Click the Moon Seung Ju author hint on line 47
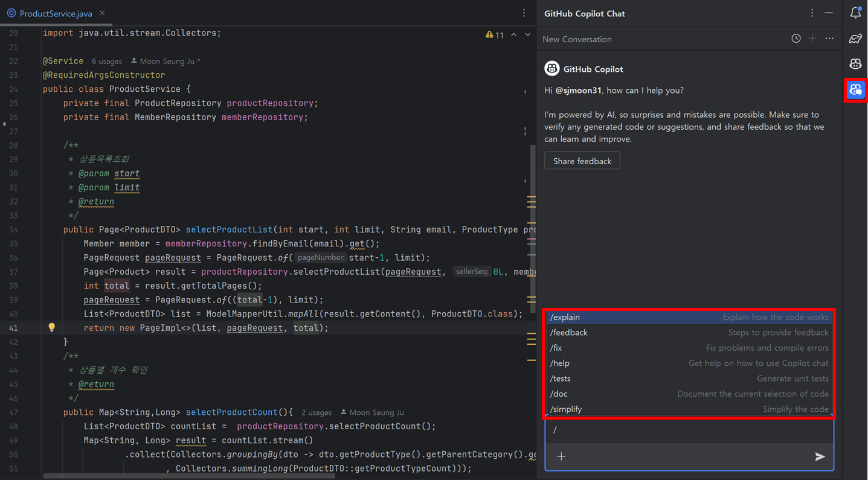This screenshot has height=480, width=868. coord(373,413)
